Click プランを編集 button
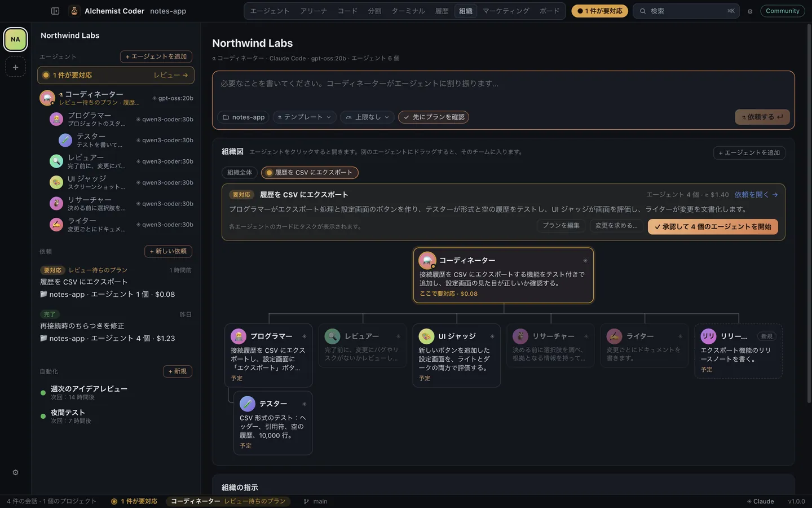The width and height of the screenshot is (812, 508). (561, 226)
